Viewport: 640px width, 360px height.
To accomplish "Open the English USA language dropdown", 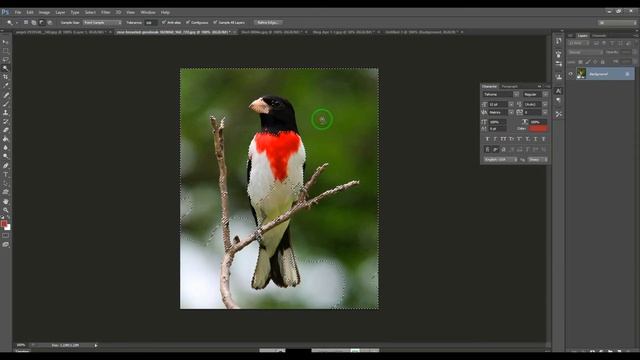I will coord(500,160).
